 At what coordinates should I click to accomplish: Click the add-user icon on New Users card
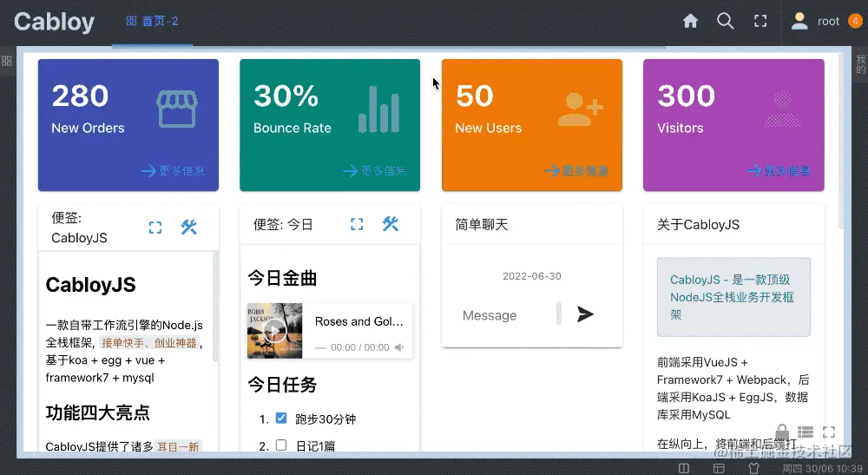click(580, 109)
